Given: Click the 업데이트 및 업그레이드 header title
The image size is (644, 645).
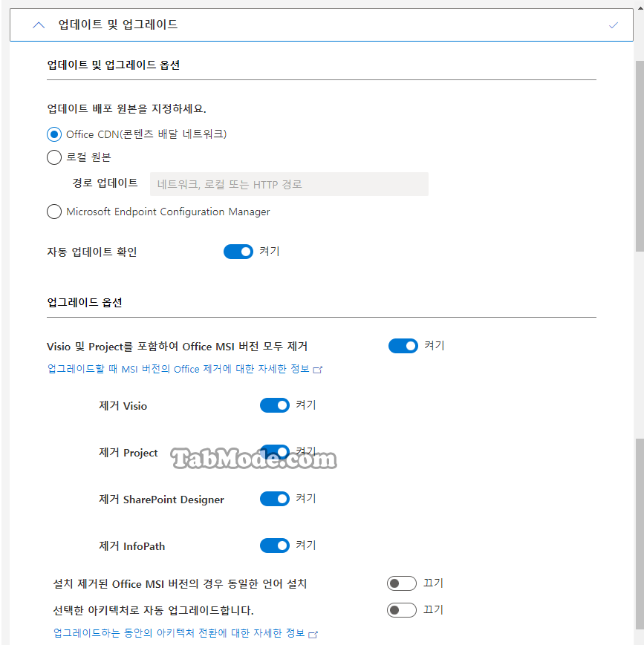Looking at the screenshot, I should click(118, 24).
